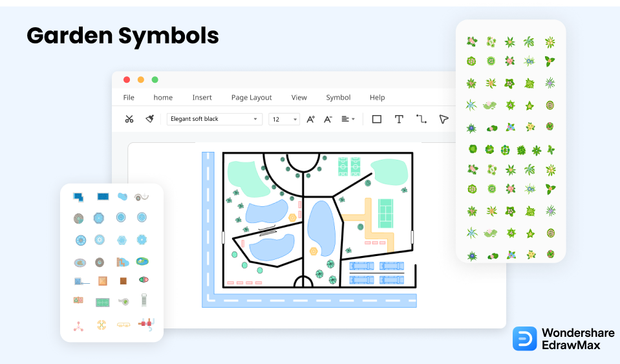Decrease font size with the A- icon
Viewport: 620px width, 364px height.
click(328, 119)
